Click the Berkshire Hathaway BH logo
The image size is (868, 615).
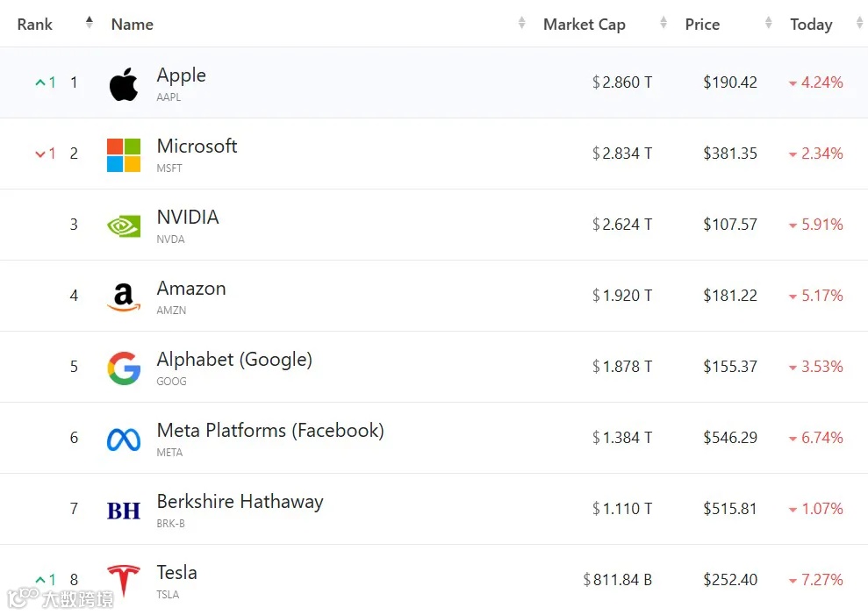124,510
